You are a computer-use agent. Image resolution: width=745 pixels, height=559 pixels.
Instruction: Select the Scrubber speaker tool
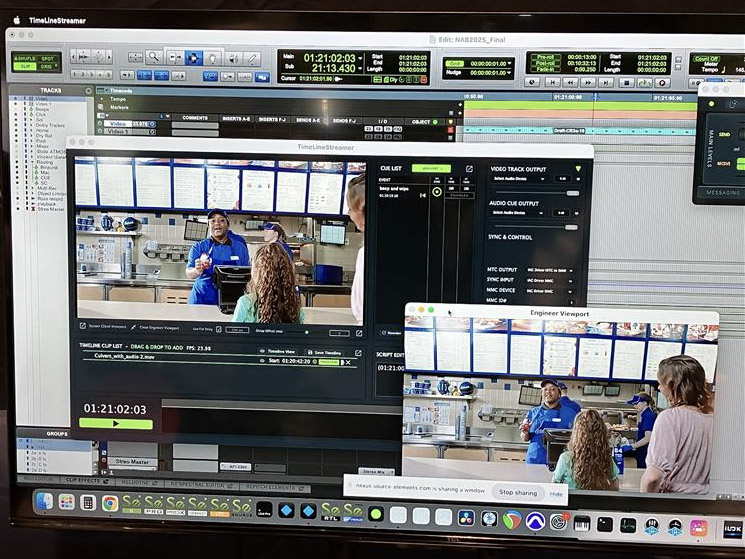click(x=233, y=59)
